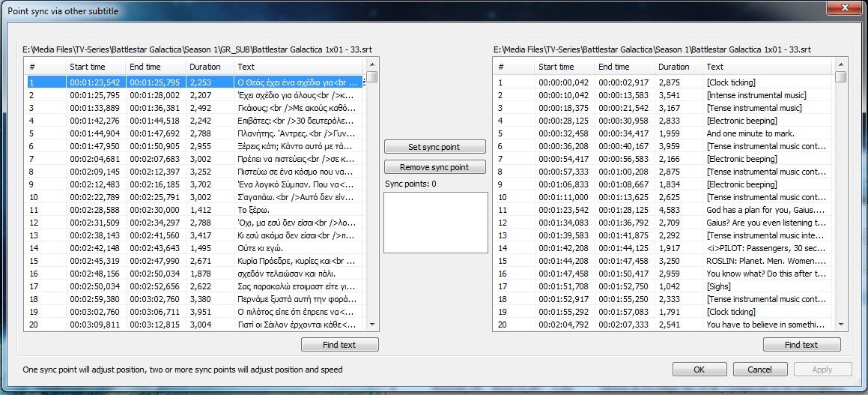Click the # column header in the left list

[x=46, y=67]
